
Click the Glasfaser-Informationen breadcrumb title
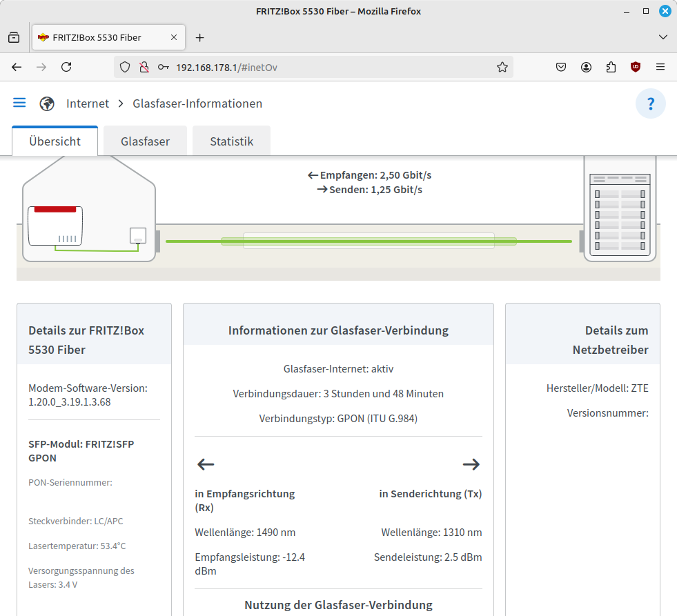(197, 103)
